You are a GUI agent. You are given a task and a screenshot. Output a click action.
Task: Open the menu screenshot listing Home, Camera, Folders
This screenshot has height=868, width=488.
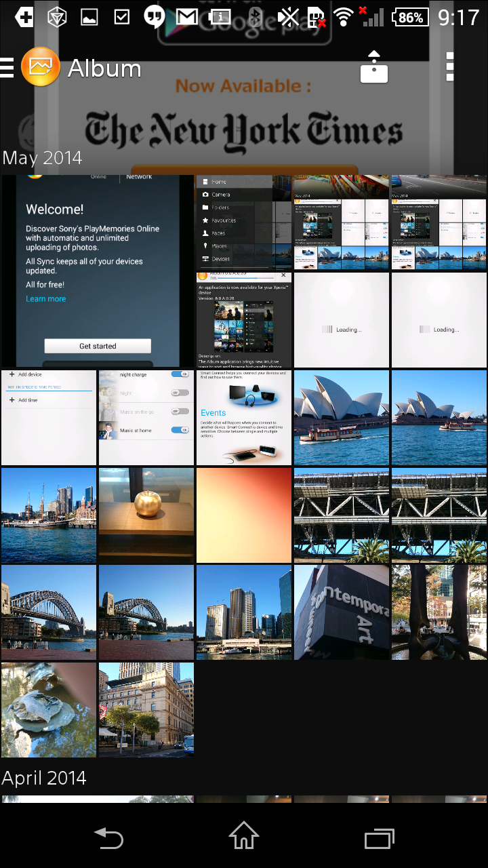(244, 222)
